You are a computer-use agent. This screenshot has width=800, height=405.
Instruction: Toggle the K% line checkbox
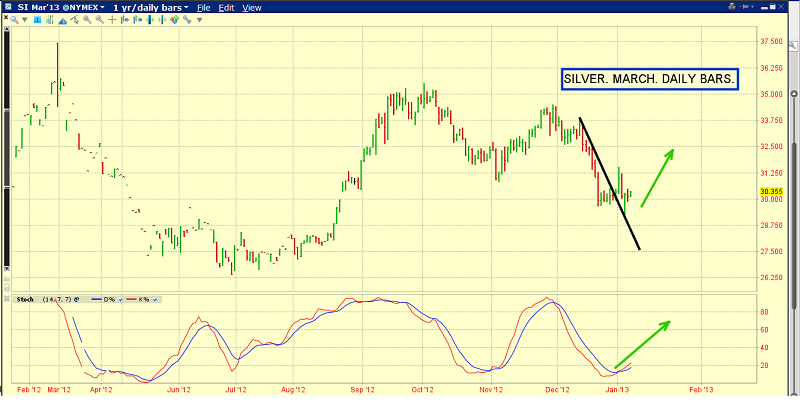point(155,299)
